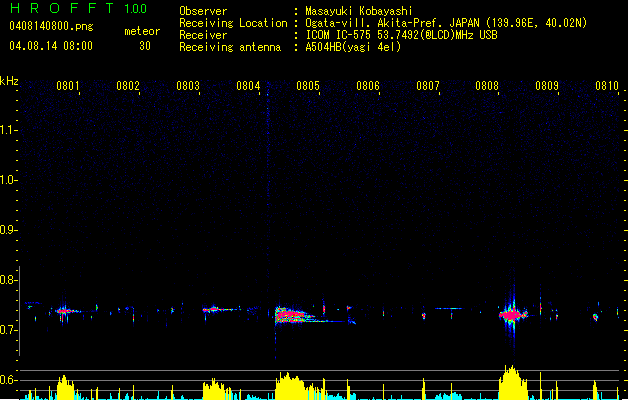Click the yellow power peak below 0801
Image resolution: width=629 pixels, height=400 pixels.
click(x=65, y=387)
